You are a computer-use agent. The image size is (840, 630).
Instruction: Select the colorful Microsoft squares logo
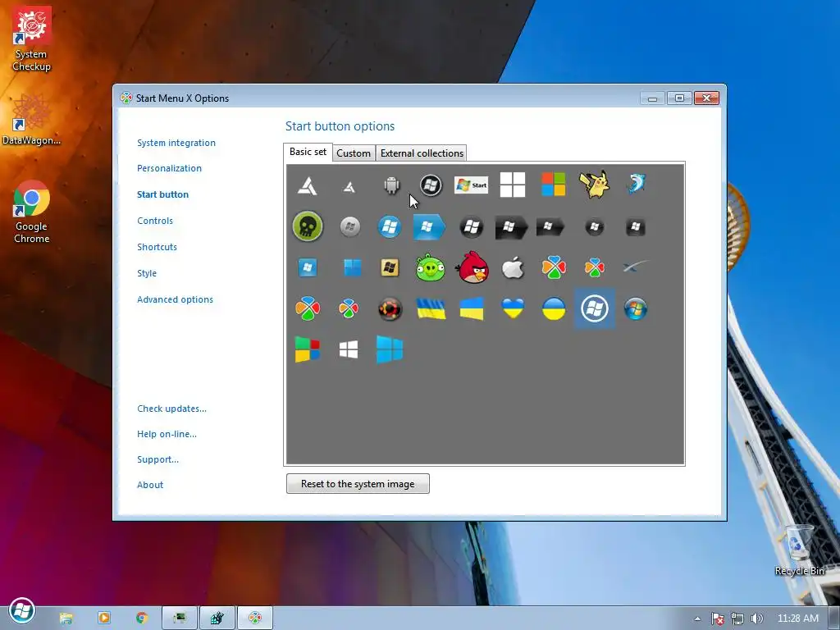coord(554,185)
